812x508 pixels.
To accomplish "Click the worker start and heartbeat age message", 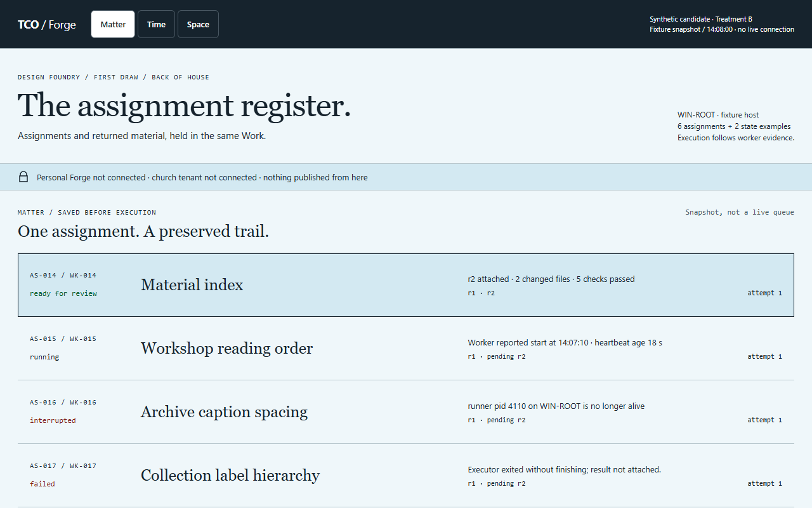I will coord(565,343).
